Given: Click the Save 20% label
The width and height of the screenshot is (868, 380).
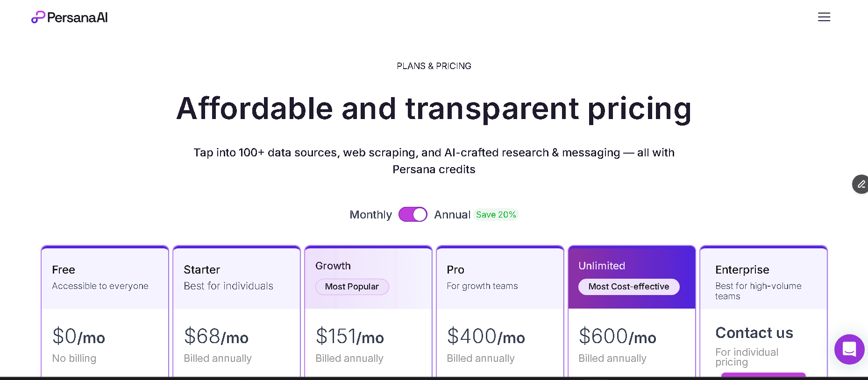Looking at the screenshot, I should pyautogui.click(x=496, y=214).
